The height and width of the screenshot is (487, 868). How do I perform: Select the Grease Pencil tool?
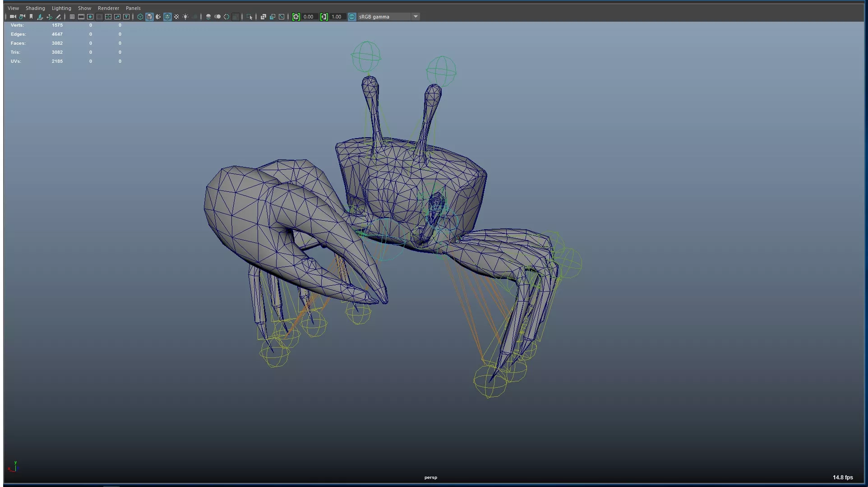(x=58, y=17)
